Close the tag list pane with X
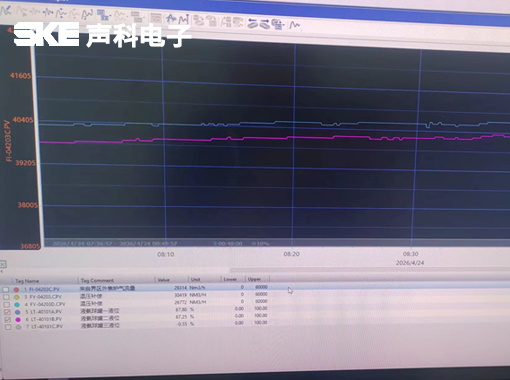The image size is (510, 380). 3,264
